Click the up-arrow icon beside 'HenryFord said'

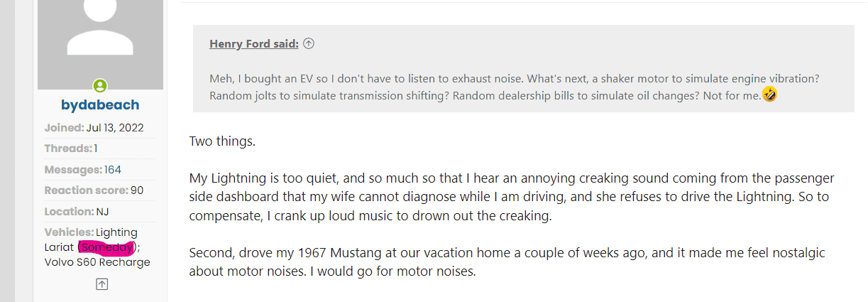click(x=309, y=44)
